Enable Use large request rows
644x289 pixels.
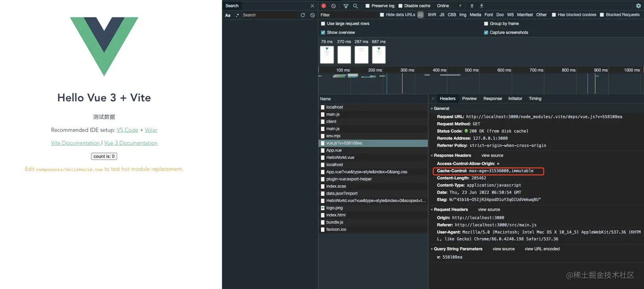click(x=323, y=24)
